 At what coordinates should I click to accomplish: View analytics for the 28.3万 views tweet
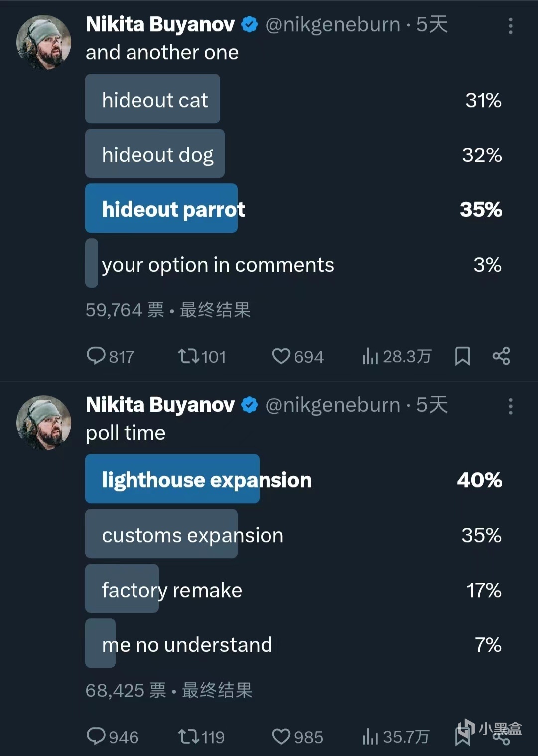click(397, 356)
